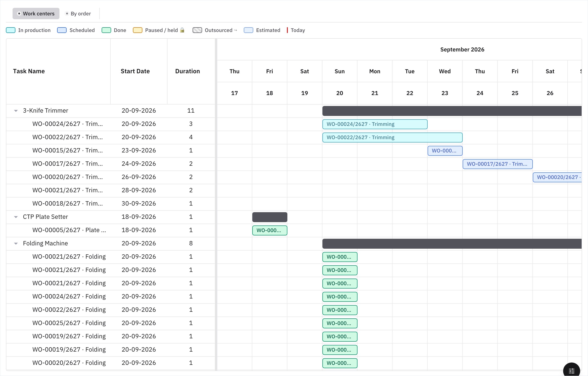This screenshot has width=588, height=376.
Task: Click the 3-Knife Trimmer summary bar
Action: [452, 111]
